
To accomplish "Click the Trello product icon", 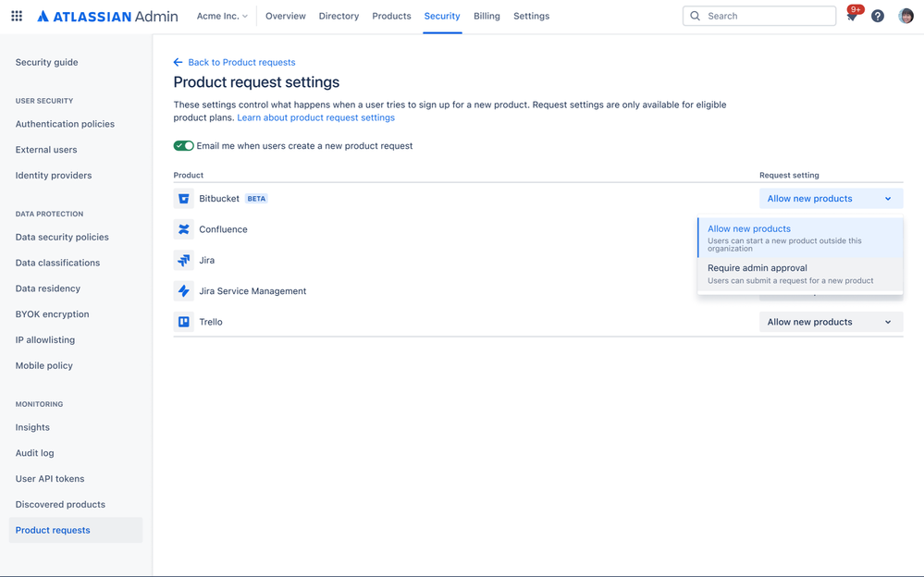I will click(184, 322).
